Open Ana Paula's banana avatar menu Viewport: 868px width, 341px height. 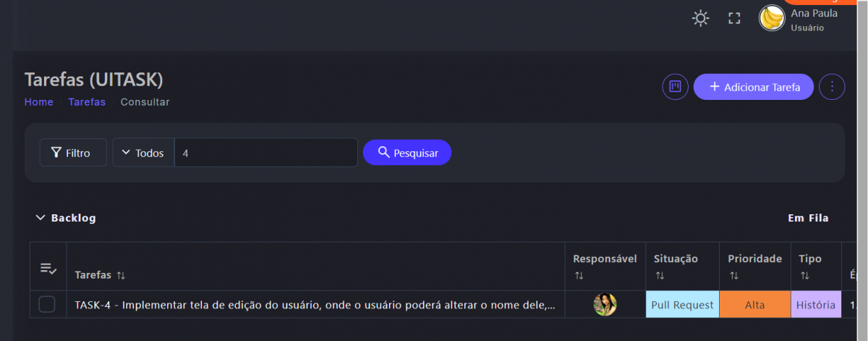tap(772, 18)
